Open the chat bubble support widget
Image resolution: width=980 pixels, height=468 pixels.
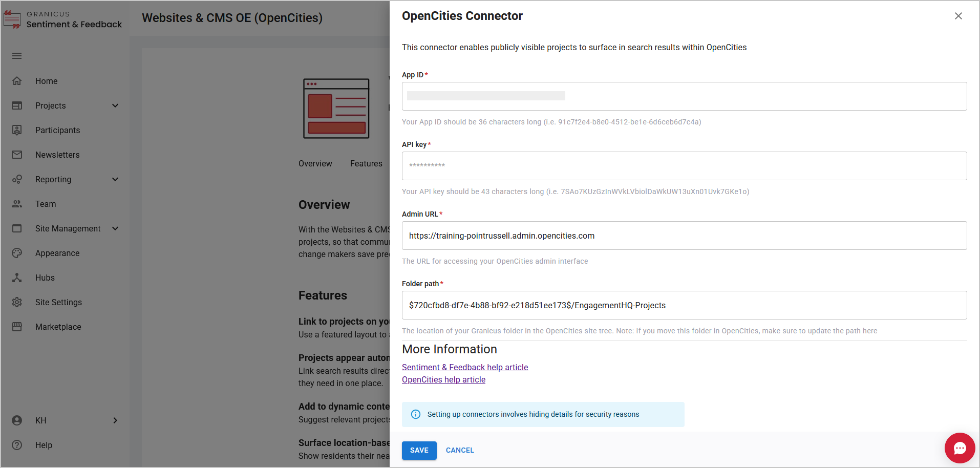[x=960, y=448]
